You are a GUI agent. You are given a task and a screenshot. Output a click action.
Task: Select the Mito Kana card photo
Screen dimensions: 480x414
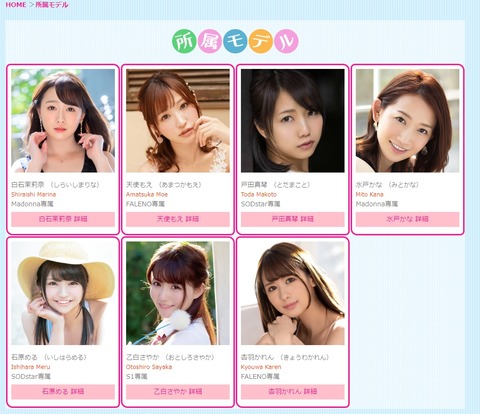coord(407,121)
